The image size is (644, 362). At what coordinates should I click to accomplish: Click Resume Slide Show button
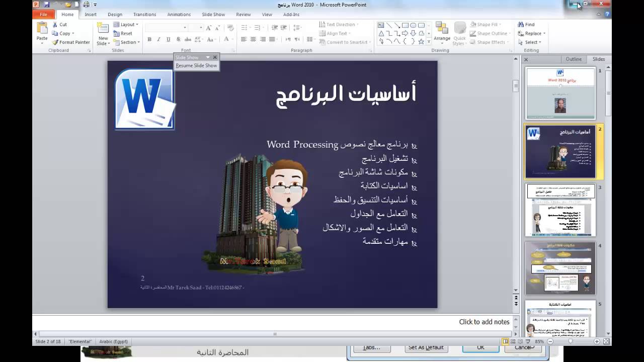tap(196, 65)
